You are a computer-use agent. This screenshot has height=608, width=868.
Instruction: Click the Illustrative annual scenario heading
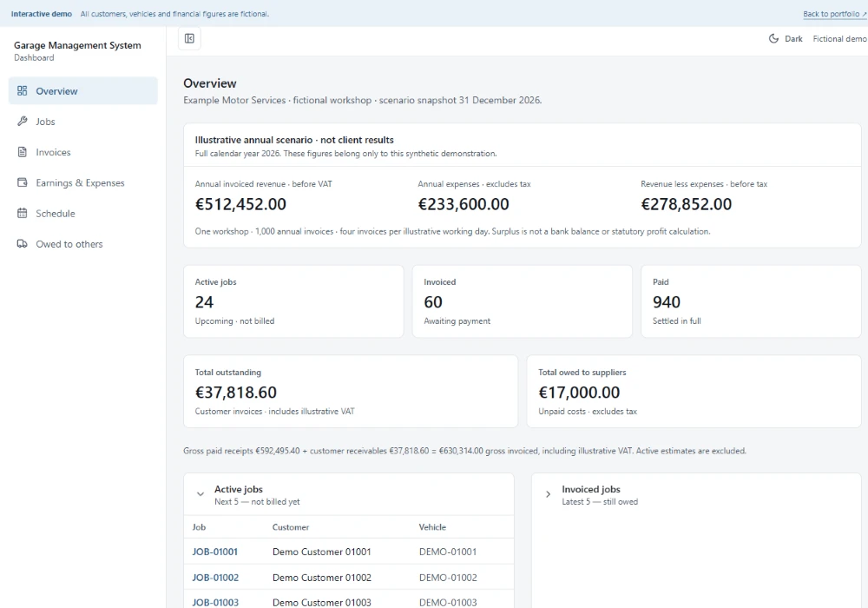(x=294, y=140)
